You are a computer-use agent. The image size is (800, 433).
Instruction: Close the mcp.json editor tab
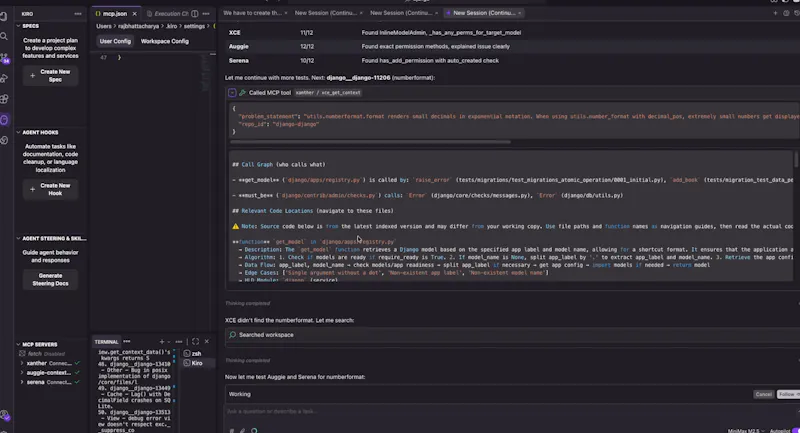click(135, 14)
